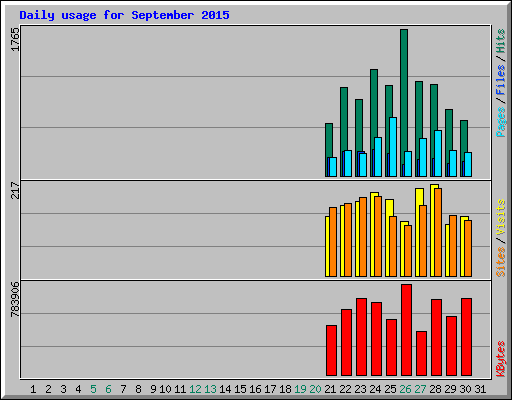
Task: Click day label 18 on the axis
Action: tap(285, 389)
